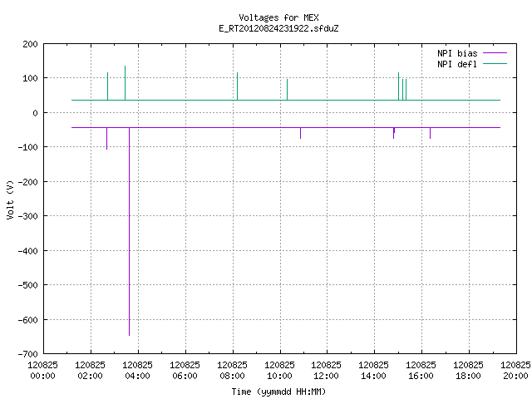Click the y-axis tick label 100
Viewport: 532px width, 399px height.
[30, 78]
